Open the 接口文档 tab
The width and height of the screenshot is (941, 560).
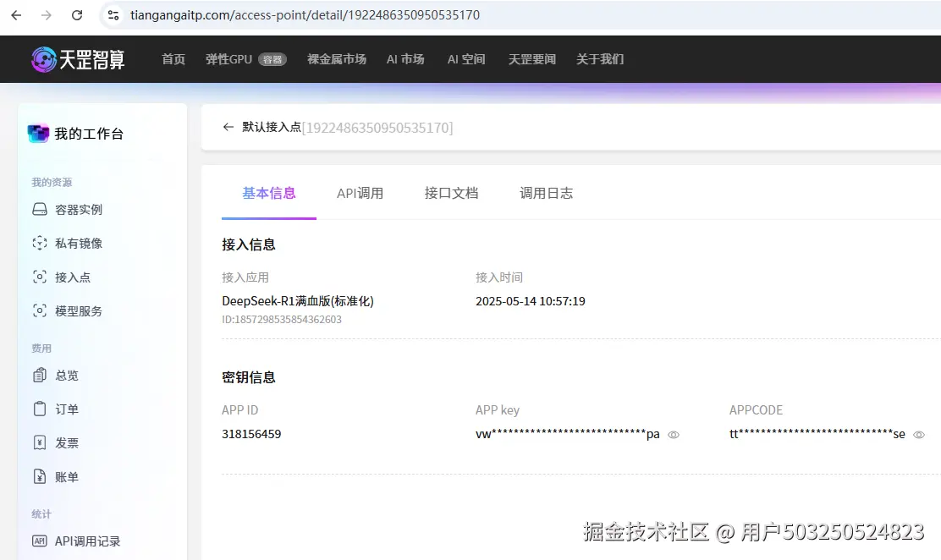(452, 193)
